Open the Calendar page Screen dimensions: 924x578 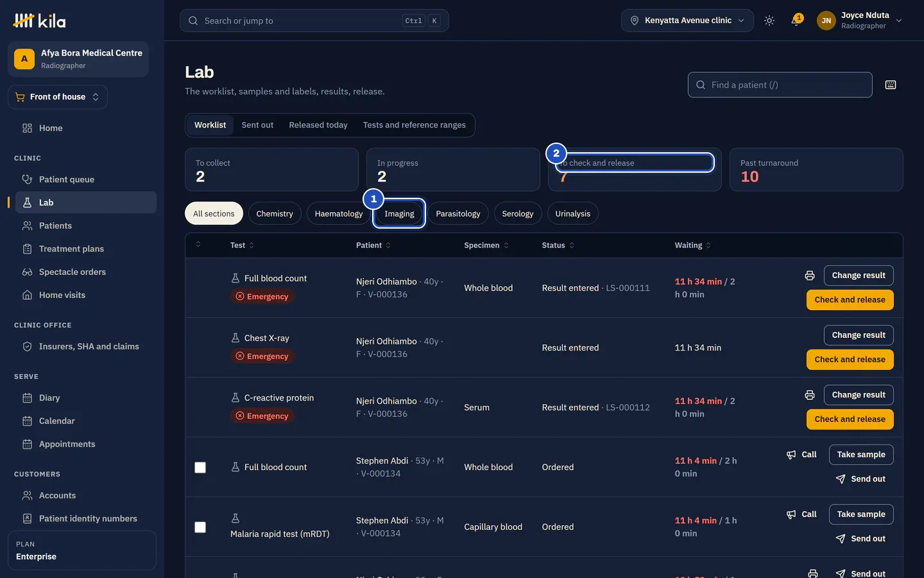point(86,421)
